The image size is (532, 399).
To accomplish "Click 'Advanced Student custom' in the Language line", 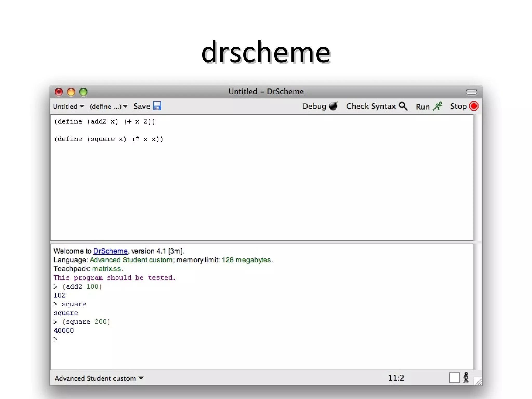I will pyautogui.click(x=131, y=260).
